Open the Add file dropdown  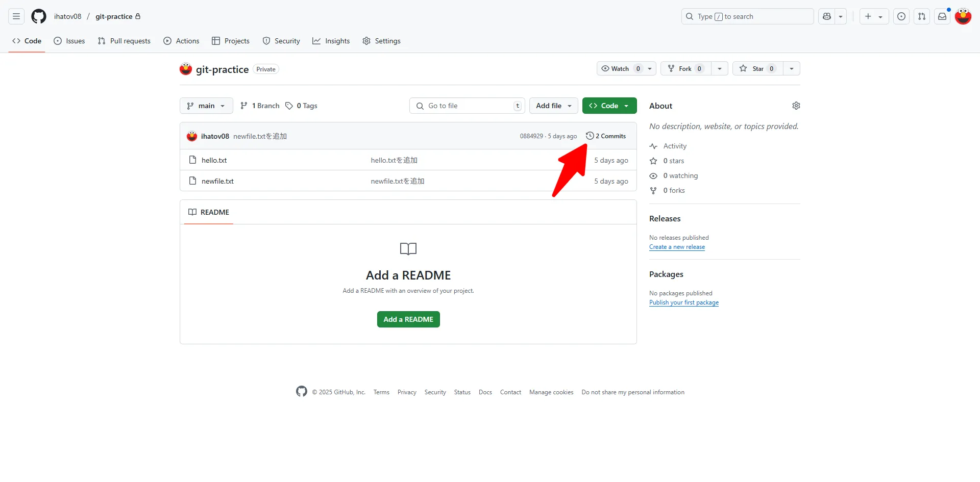[554, 106]
